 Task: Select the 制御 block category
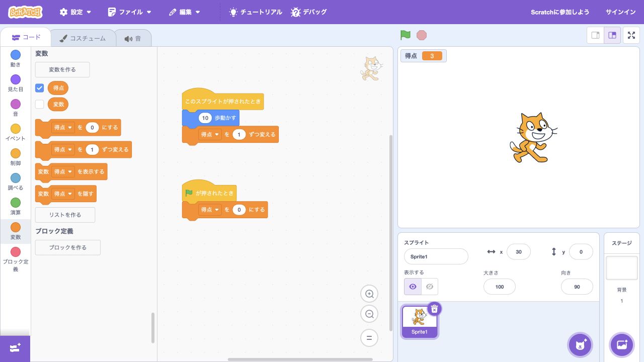click(x=16, y=157)
